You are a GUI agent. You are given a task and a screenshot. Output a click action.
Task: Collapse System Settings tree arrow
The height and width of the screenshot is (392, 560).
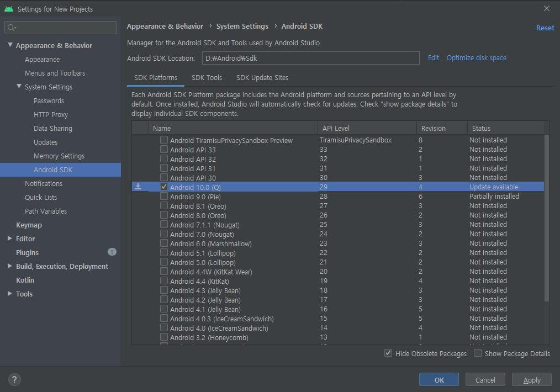(x=19, y=86)
